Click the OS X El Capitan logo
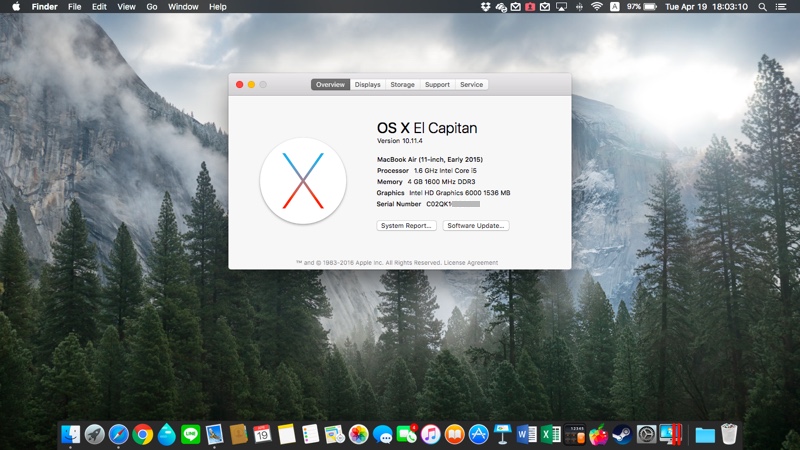This screenshot has width=800, height=450. pos(303,181)
